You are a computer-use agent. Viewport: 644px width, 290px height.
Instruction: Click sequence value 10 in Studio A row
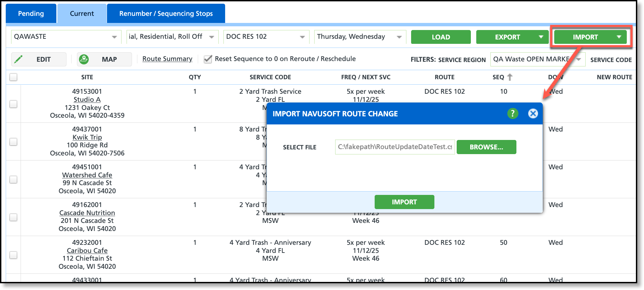tap(504, 91)
